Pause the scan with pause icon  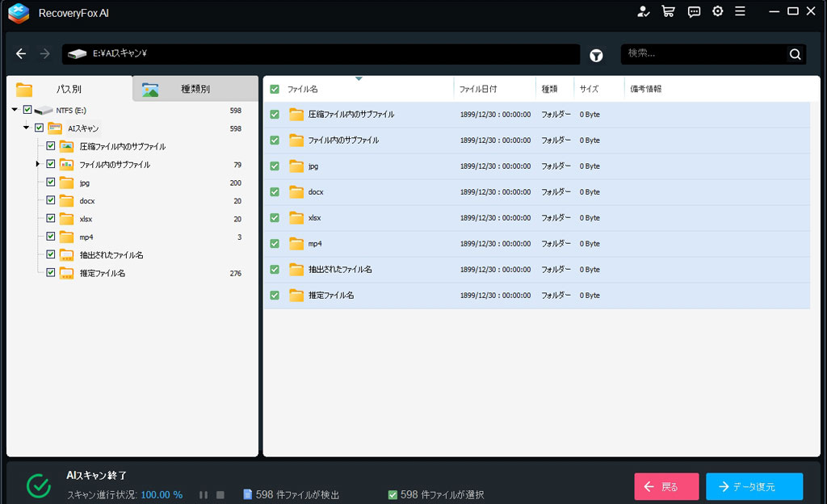tap(204, 494)
